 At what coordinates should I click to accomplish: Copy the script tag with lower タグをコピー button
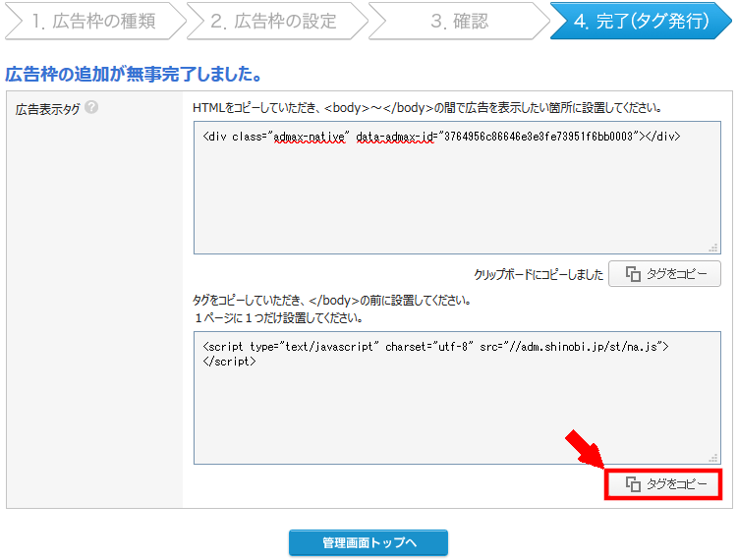click(663, 483)
